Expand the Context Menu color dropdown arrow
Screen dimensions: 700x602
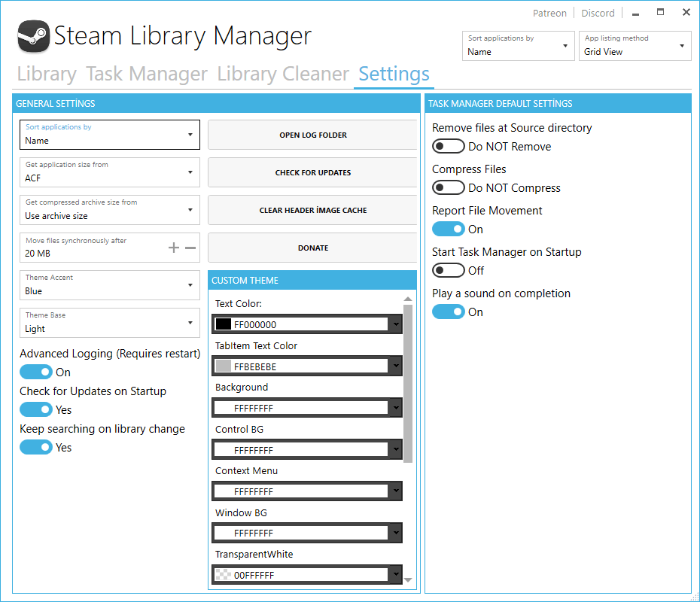(396, 491)
